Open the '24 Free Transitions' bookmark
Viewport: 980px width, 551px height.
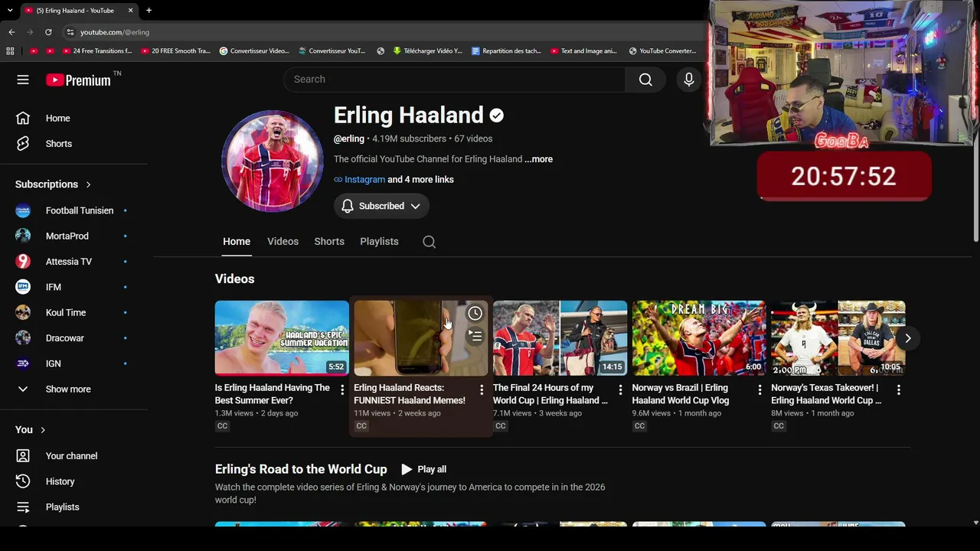click(x=96, y=51)
